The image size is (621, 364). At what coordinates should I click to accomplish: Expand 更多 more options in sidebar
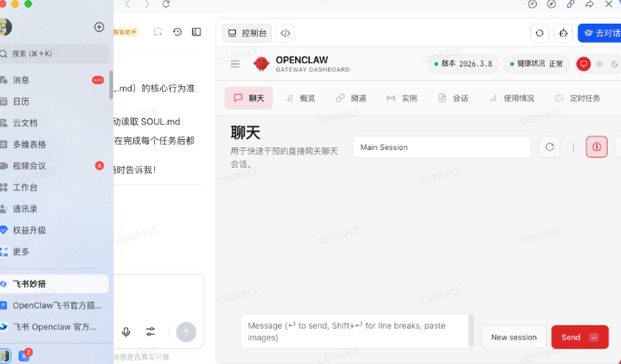54,251
